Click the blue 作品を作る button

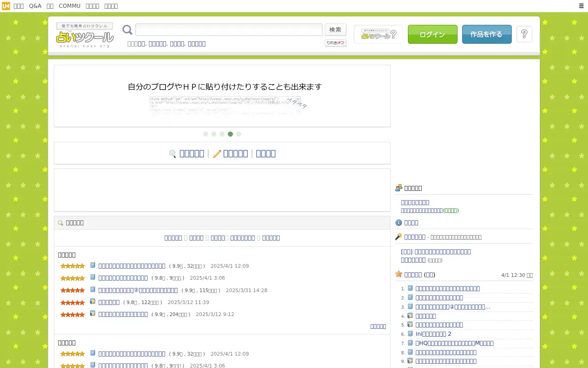486,34
